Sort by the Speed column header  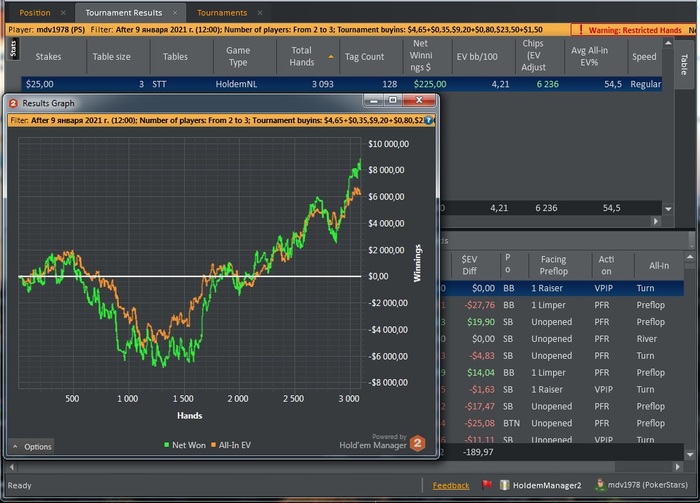click(x=644, y=57)
